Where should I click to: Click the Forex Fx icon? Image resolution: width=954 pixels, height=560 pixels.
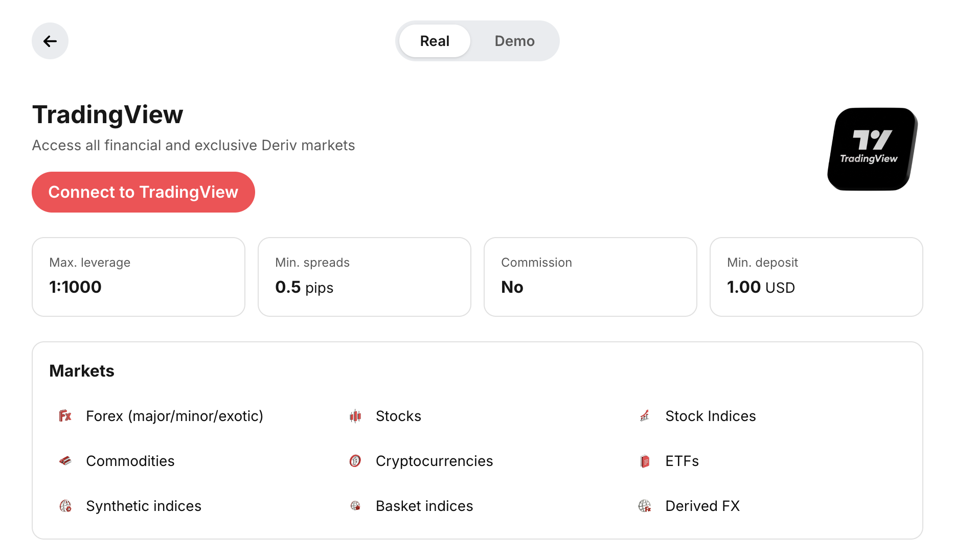tap(65, 416)
